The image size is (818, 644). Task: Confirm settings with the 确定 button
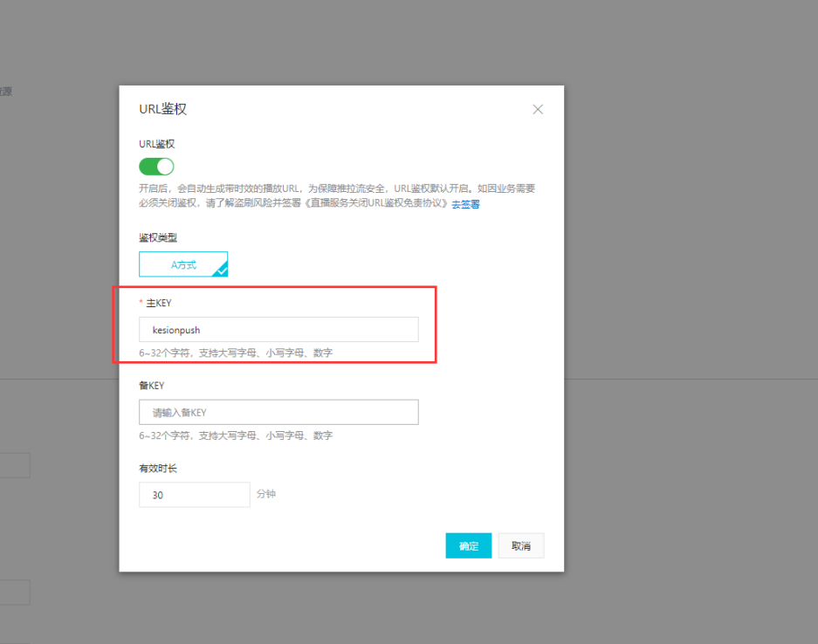pos(468,545)
